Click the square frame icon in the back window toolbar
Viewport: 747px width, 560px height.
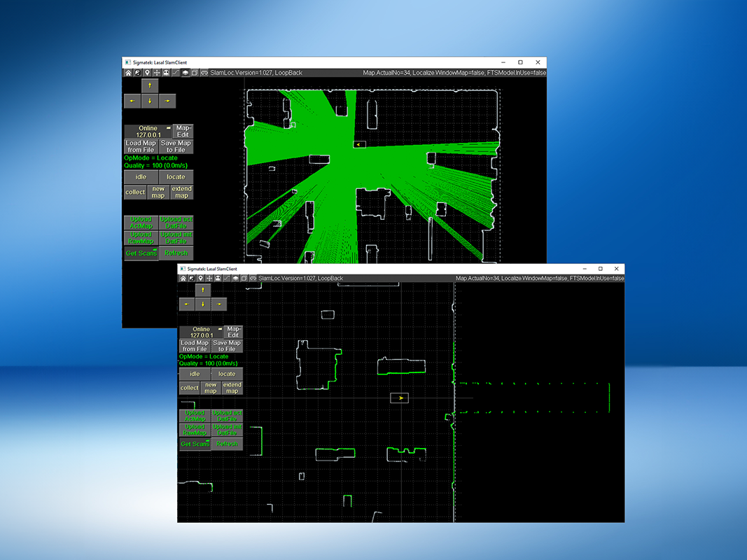195,73
